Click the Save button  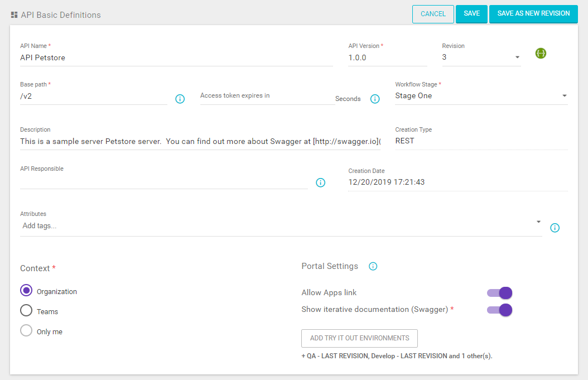pos(471,14)
